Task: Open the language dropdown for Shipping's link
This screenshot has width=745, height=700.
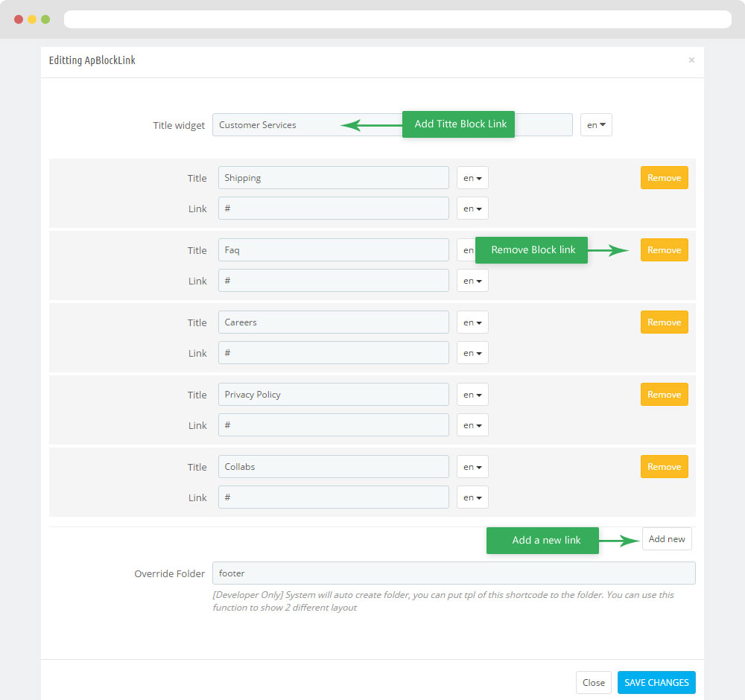Action: coord(472,208)
